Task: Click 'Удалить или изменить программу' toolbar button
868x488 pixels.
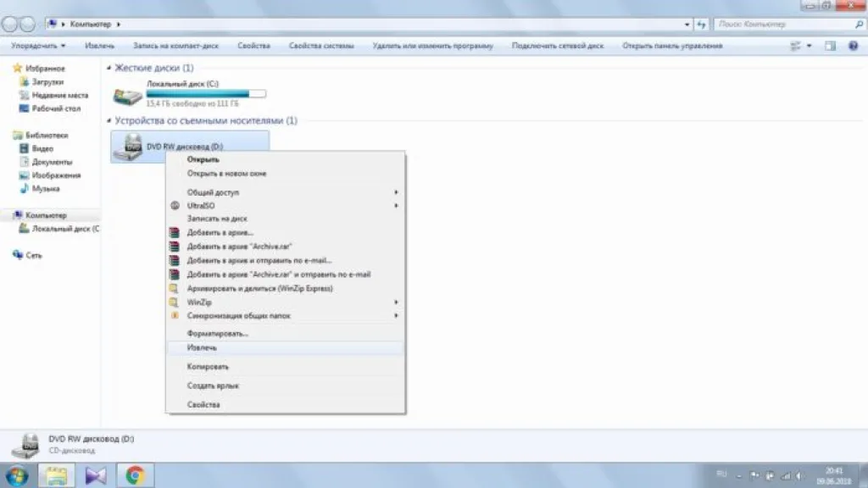Action: [433, 46]
